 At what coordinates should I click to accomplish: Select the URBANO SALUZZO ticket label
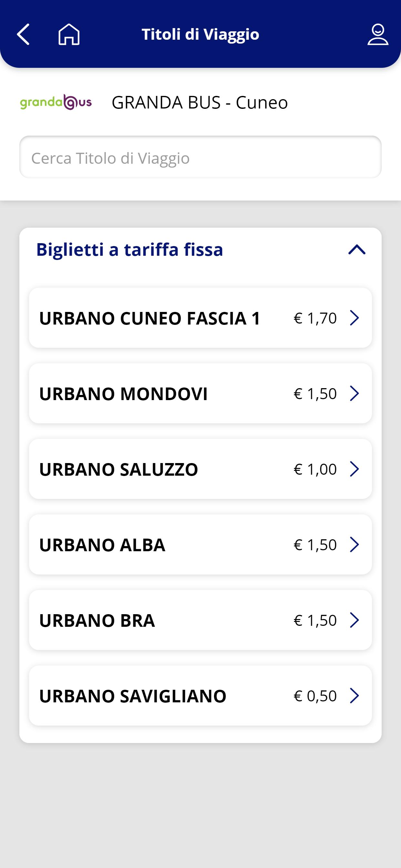[118, 469]
